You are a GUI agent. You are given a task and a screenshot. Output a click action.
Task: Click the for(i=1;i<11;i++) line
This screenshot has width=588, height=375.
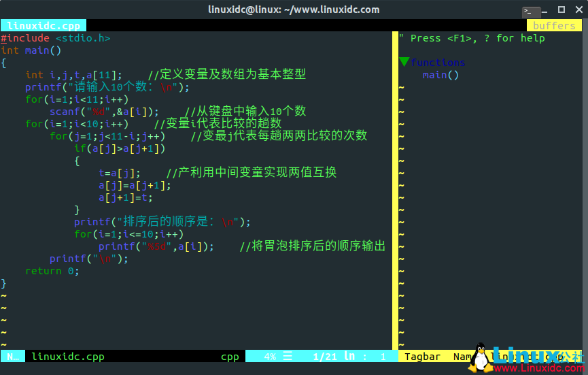tap(77, 99)
